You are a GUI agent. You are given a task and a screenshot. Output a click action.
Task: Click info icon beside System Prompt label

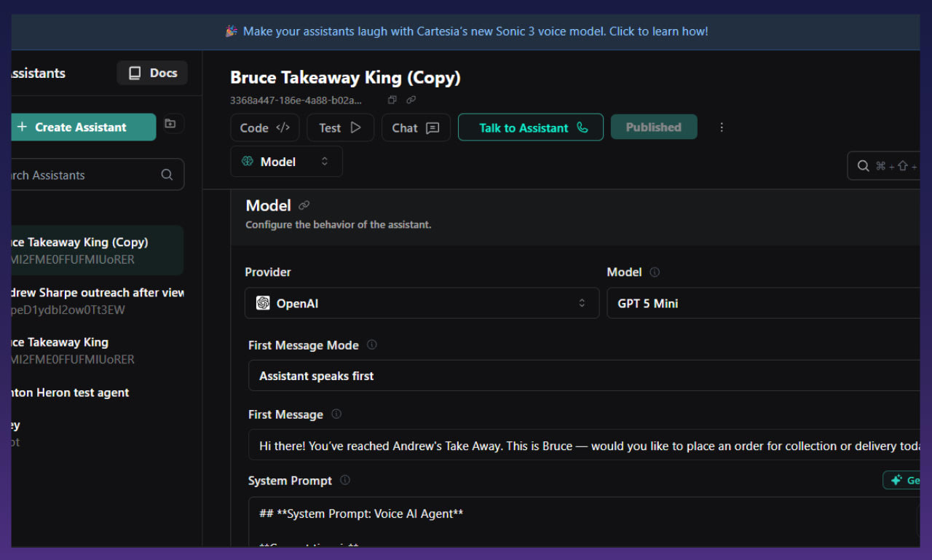click(x=345, y=480)
